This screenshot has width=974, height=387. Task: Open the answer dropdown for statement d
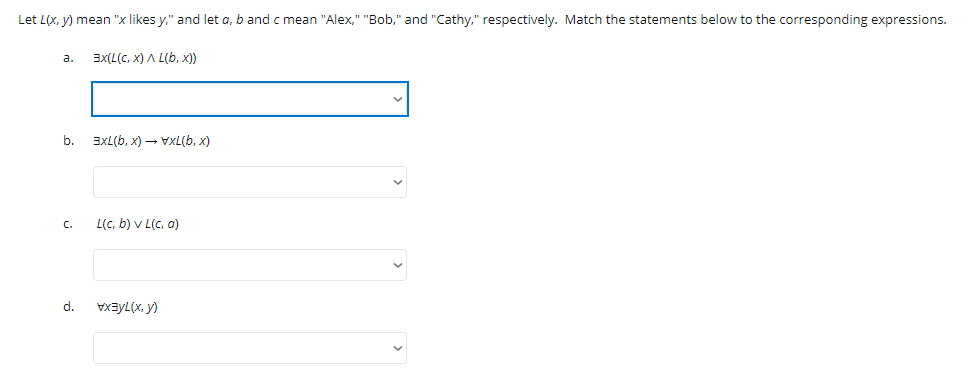pos(250,348)
